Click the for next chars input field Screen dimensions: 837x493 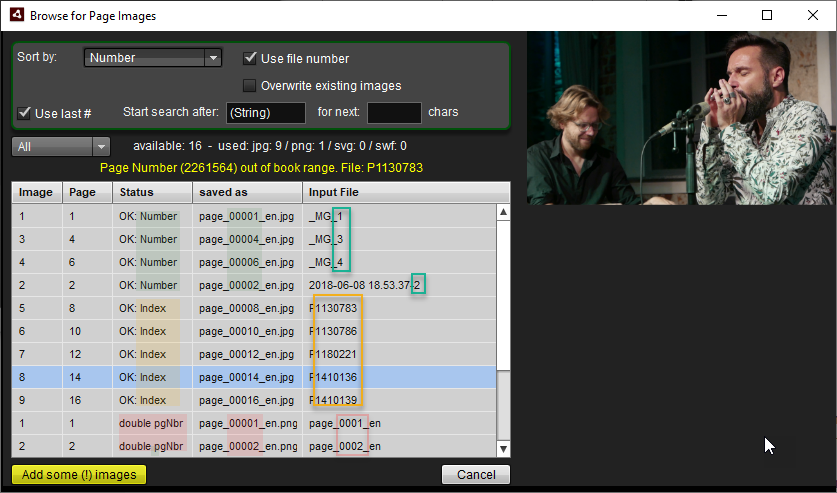point(394,113)
